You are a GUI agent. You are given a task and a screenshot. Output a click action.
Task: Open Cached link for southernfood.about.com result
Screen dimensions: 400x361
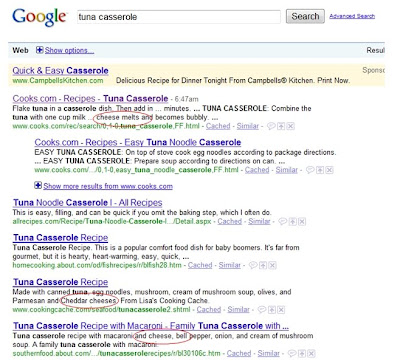[x=239, y=353]
